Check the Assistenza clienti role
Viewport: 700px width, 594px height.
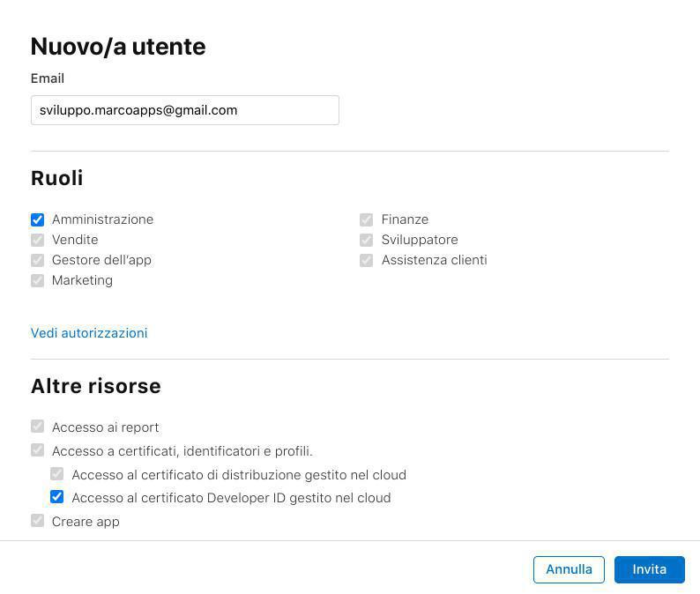coord(366,260)
